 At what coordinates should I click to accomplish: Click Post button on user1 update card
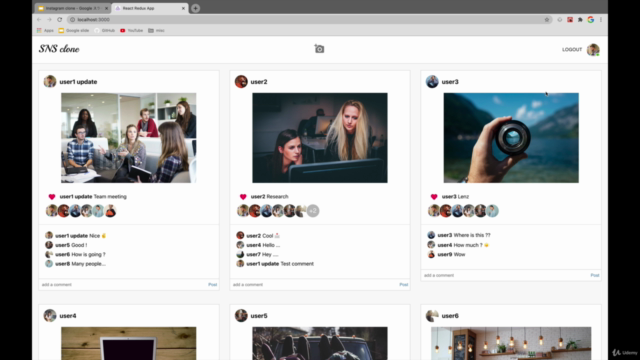pos(212,284)
